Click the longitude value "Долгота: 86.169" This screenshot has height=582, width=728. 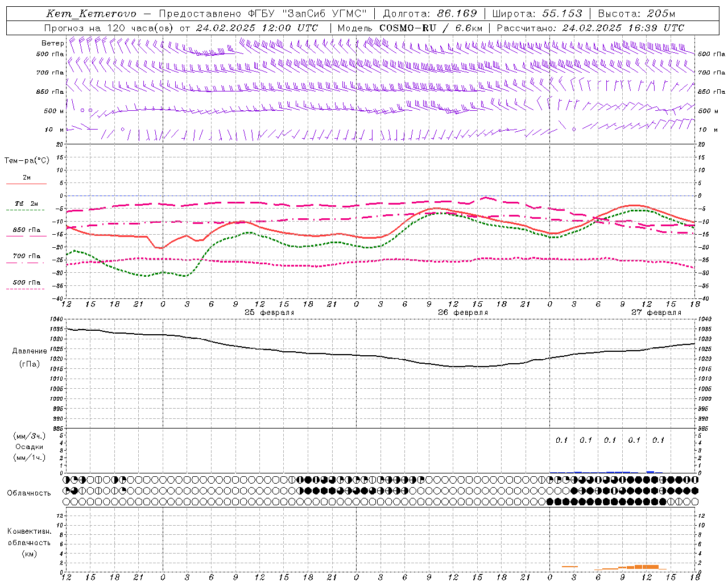click(x=430, y=14)
